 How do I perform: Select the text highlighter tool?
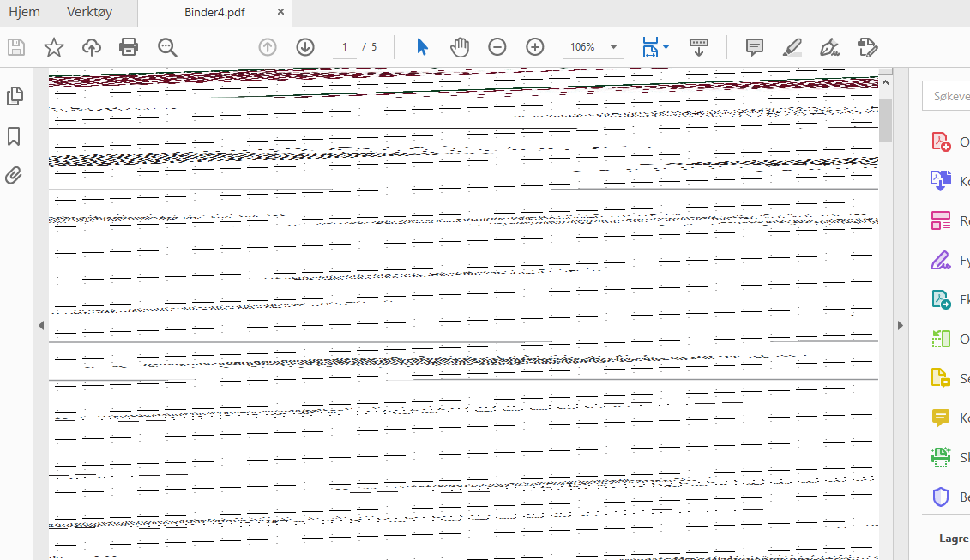tap(792, 47)
